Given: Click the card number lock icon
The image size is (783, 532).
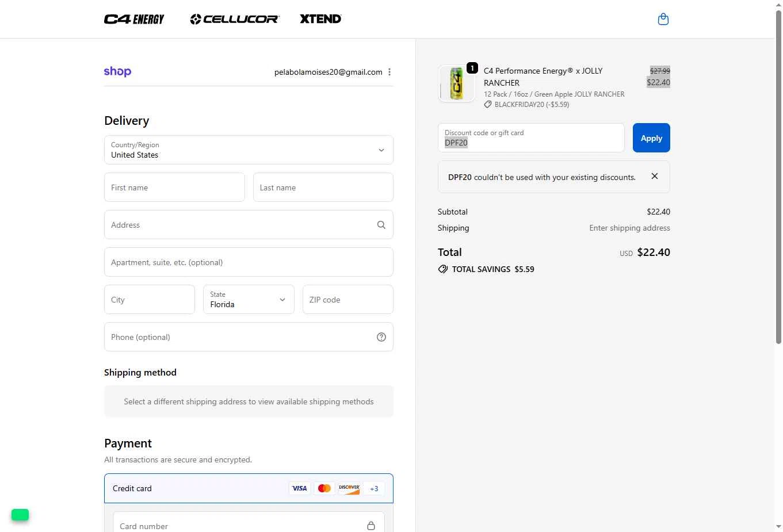Looking at the screenshot, I should point(371,526).
